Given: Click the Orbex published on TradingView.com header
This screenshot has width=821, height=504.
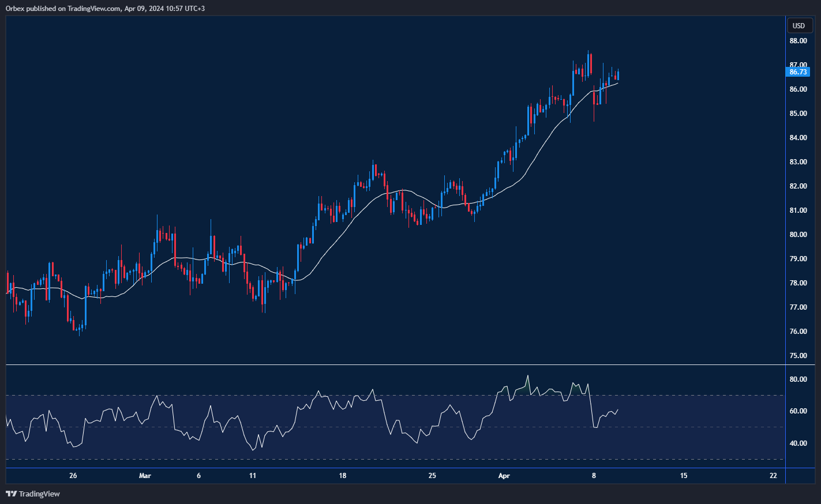Looking at the screenshot, I should (105, 8).
